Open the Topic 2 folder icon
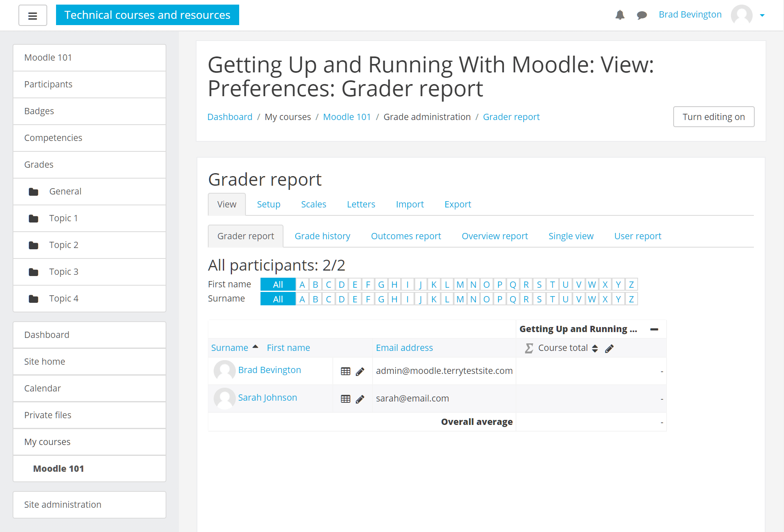784x532 pixels. (x=33, y=245)
